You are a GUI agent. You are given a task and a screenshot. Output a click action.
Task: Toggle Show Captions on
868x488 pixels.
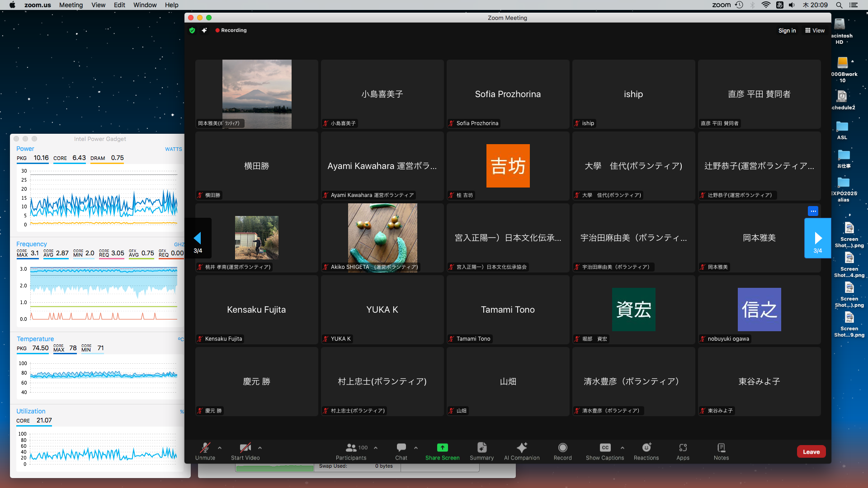click(605, 448)
